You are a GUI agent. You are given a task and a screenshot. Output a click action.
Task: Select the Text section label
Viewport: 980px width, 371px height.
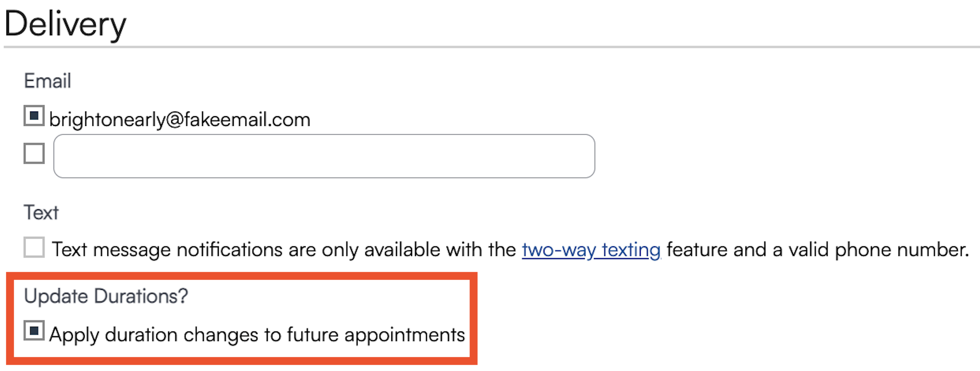click(x=41, y=212)
